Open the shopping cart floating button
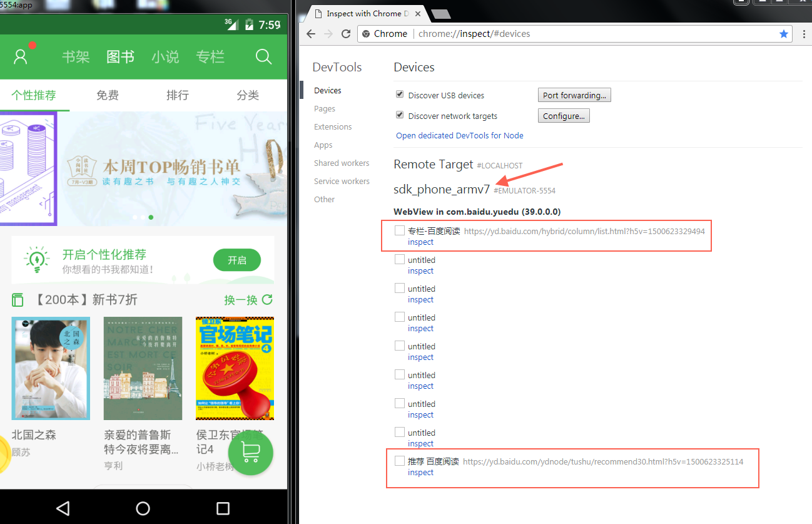Viewport: 812px width, 524px height. coord(251,453)
